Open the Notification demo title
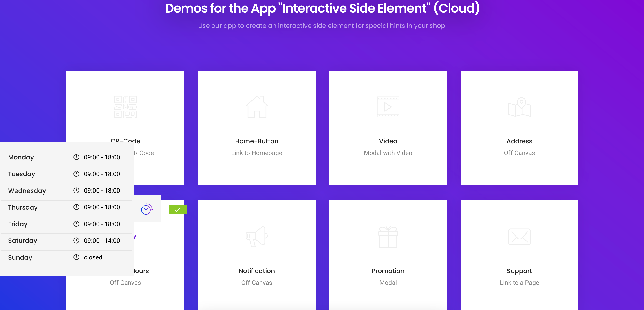This screenshot has height=310, width=644. pyautogui.click(x=256, y=271)
